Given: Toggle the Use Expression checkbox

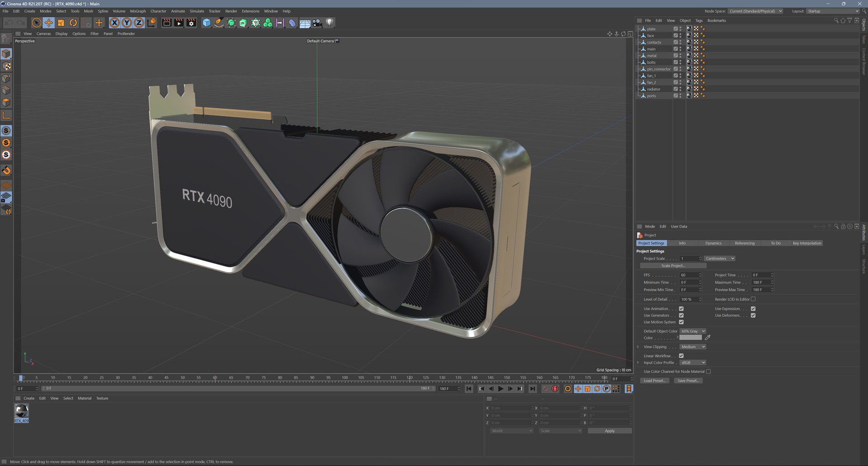Looking at the screenshot, I should 753,309.
